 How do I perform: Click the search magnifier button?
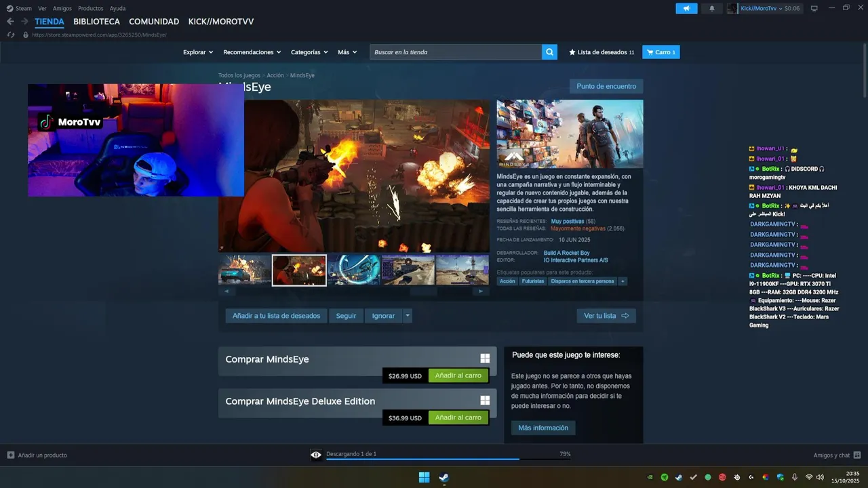click(549, 52)
